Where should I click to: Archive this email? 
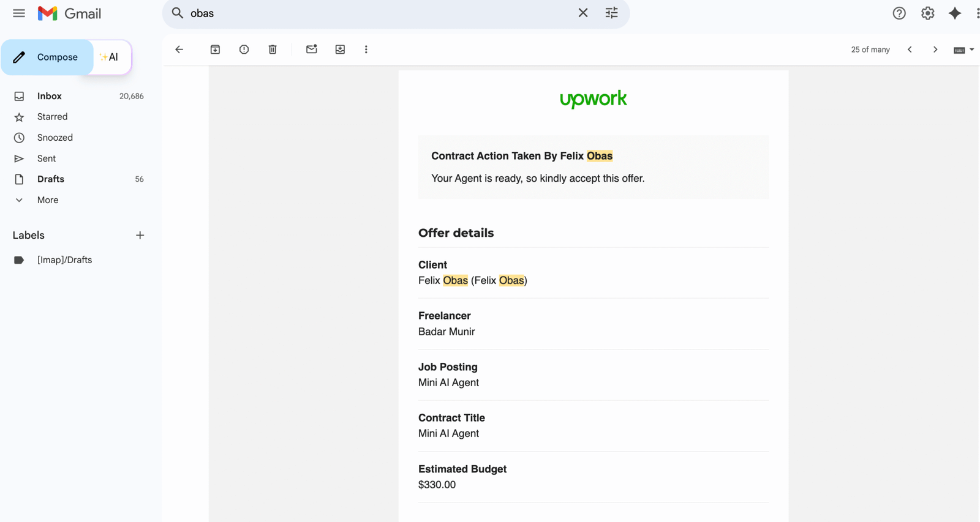215,50
